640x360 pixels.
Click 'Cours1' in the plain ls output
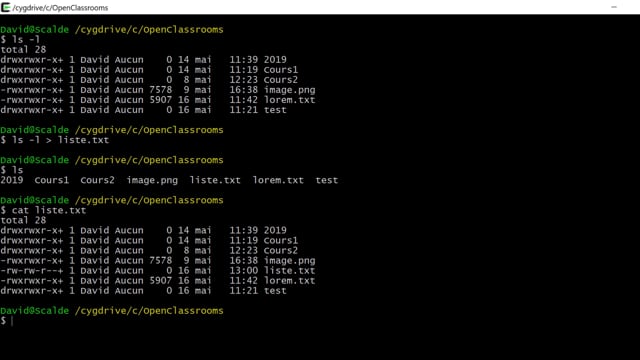click(51, 180)
